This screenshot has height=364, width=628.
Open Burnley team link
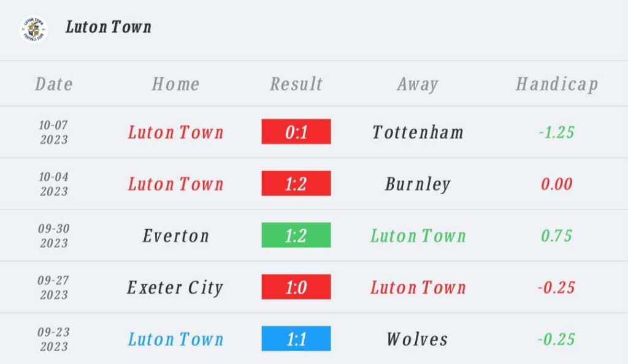pyautogui.click(x=418, y=184)
